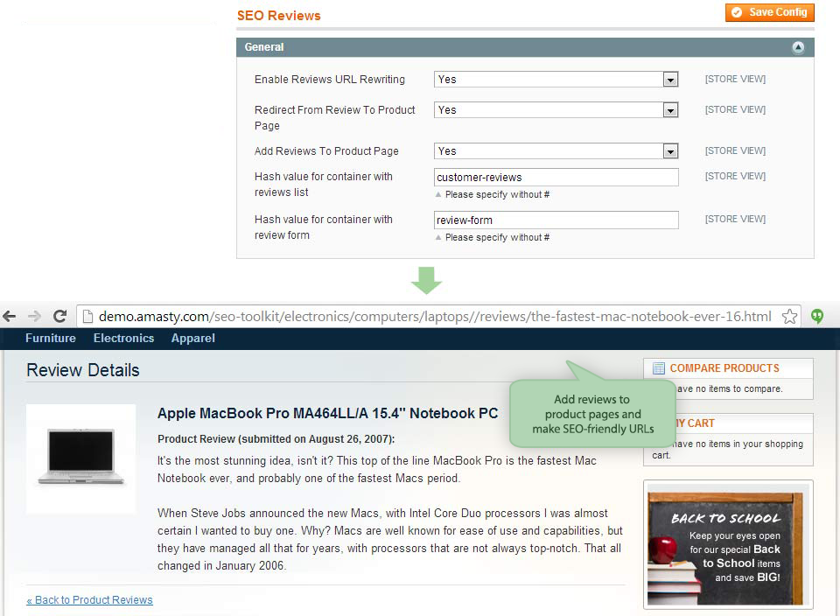Bookmark the page with the star icon
Viewport: 840px width, 616px height.
coord(789,317)
